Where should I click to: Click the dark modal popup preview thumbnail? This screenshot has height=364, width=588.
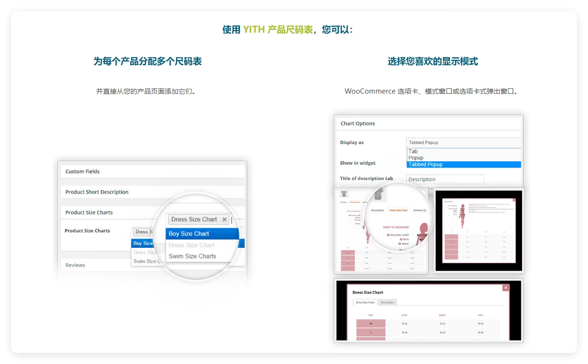[x=478, y=231]
